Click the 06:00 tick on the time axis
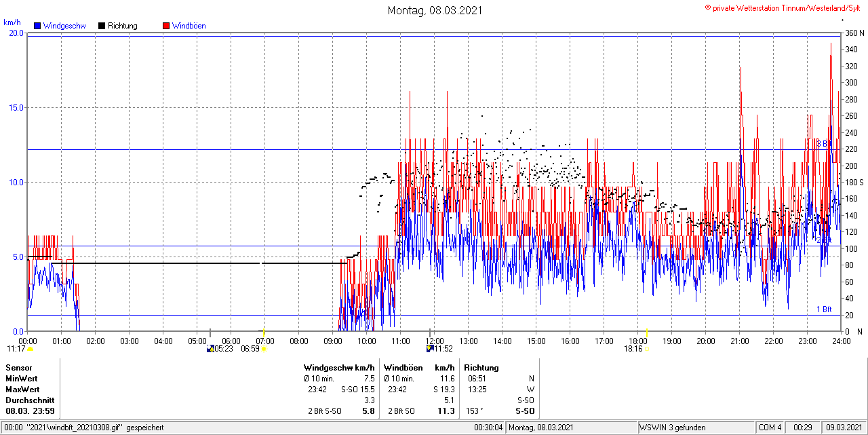The width and height of the screenshot is (868, 435). point(231,341)
